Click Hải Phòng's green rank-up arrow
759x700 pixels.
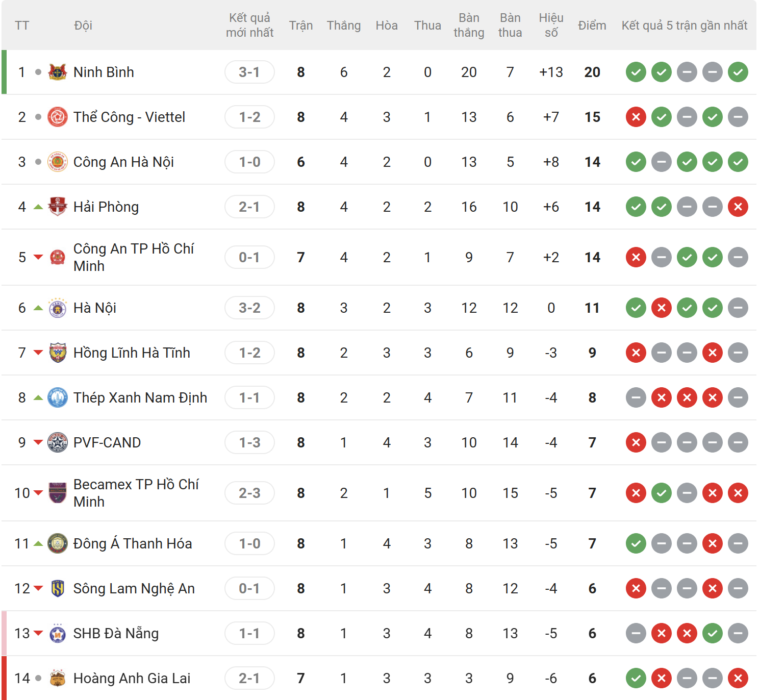(38, 207)
